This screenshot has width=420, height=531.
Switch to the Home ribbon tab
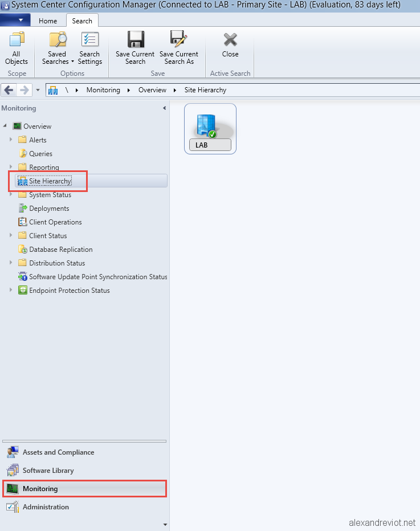point(48,21)
